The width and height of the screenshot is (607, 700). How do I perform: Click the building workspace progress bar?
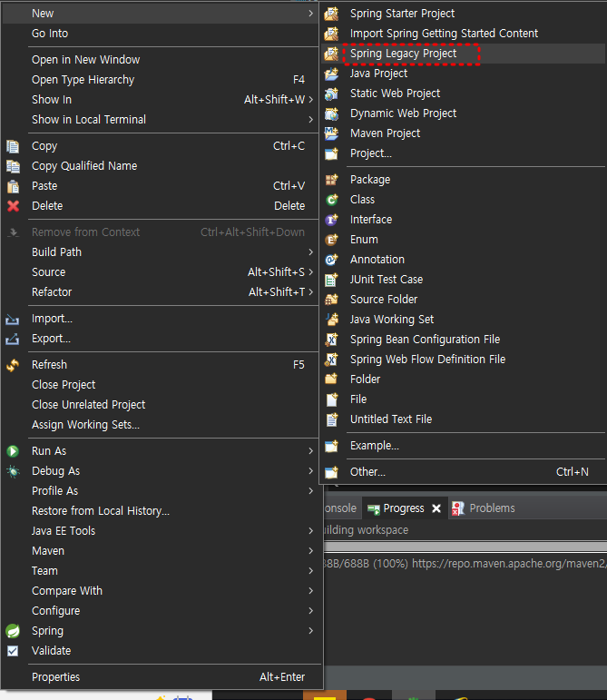pos(465,547)
